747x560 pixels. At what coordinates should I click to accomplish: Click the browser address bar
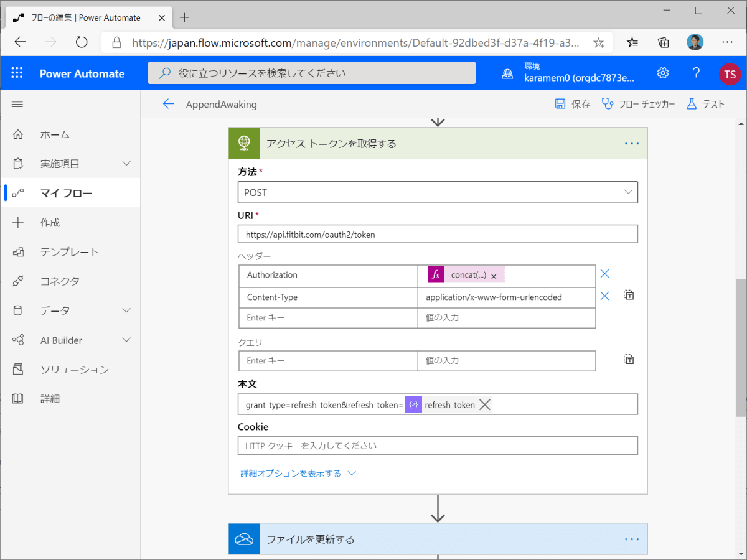pyautogui.click(x=356, y=42)
